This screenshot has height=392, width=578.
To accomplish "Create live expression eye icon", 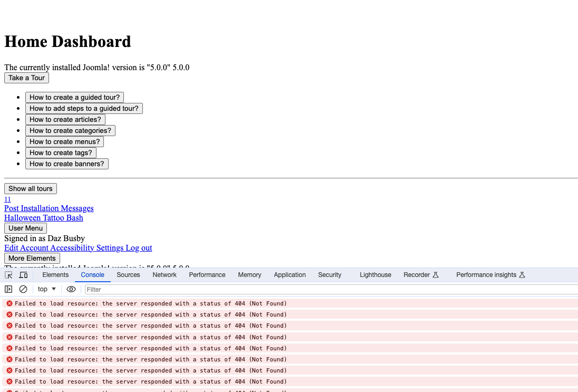I will tap(71, 289).
